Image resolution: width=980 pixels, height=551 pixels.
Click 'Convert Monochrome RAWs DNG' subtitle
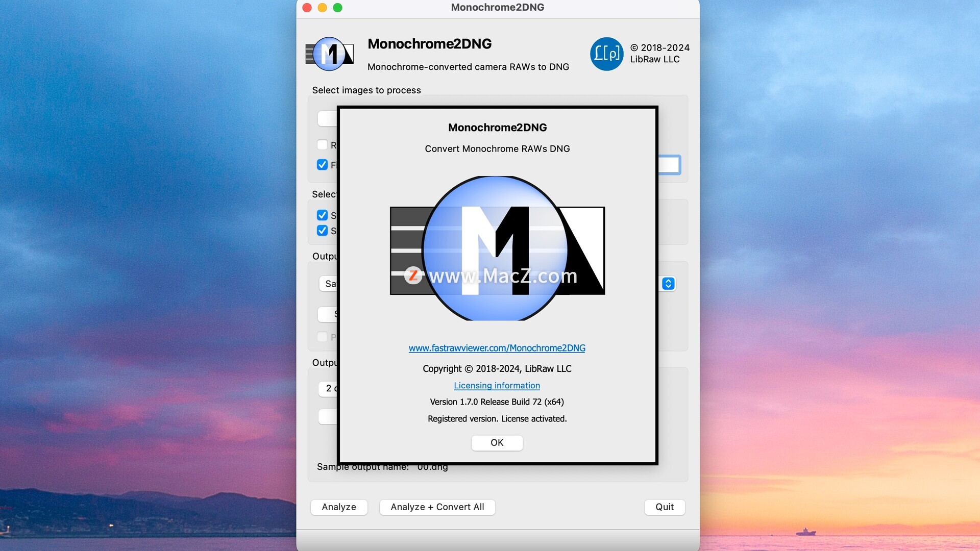(497, 149)
